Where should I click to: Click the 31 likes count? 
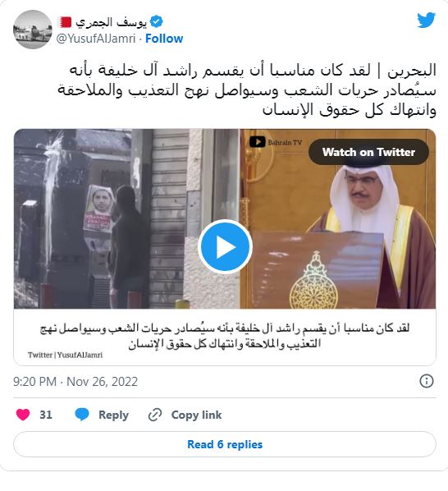point(46,415)
